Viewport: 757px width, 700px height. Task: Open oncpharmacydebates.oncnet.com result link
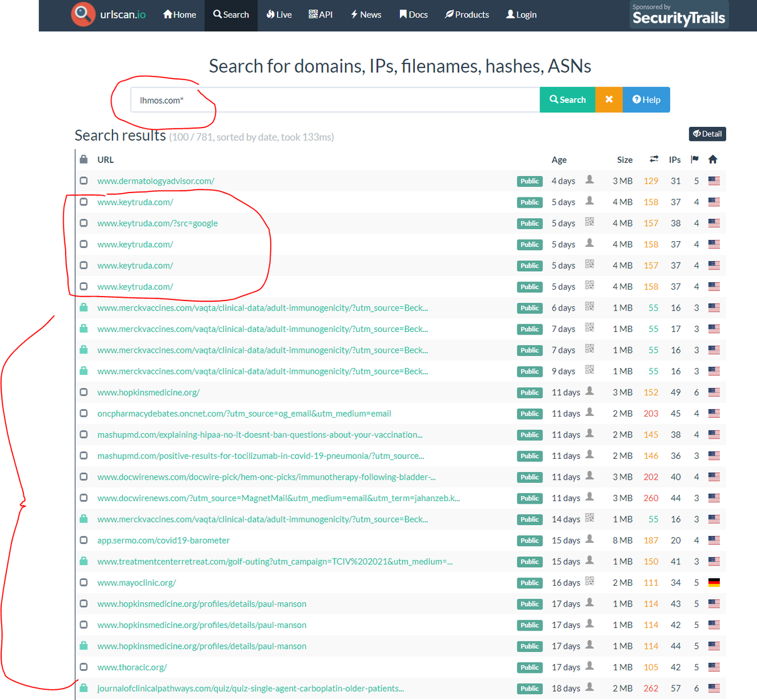[x=244, y=413]
